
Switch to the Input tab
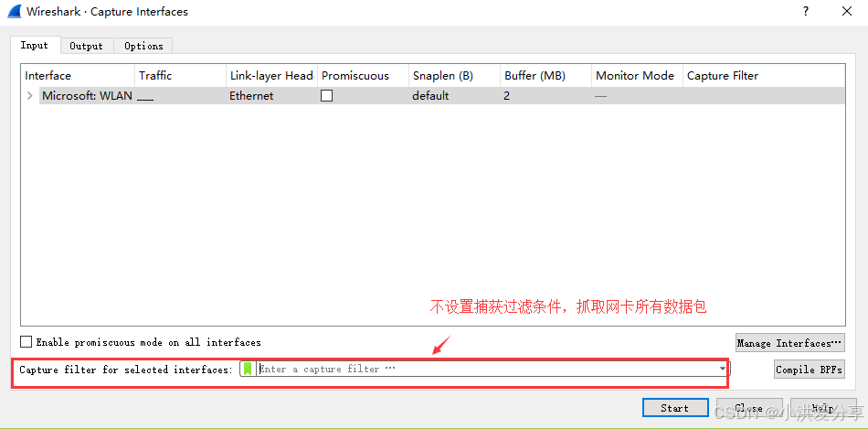click(x=35, y=46)
